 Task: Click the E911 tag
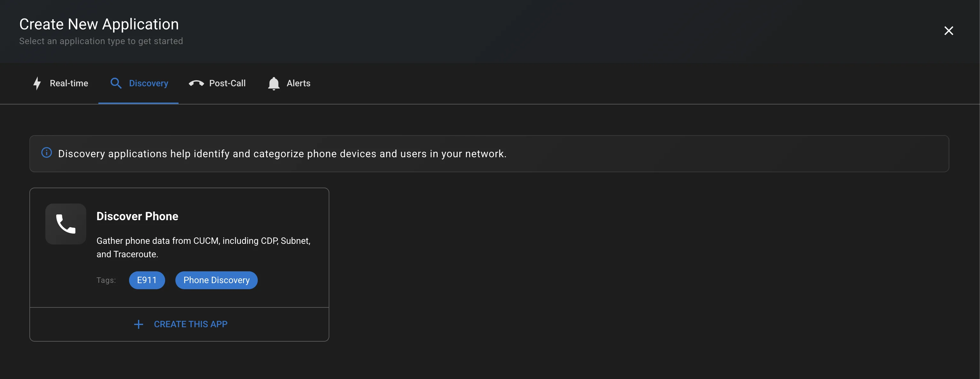click(x=147, y=280)
